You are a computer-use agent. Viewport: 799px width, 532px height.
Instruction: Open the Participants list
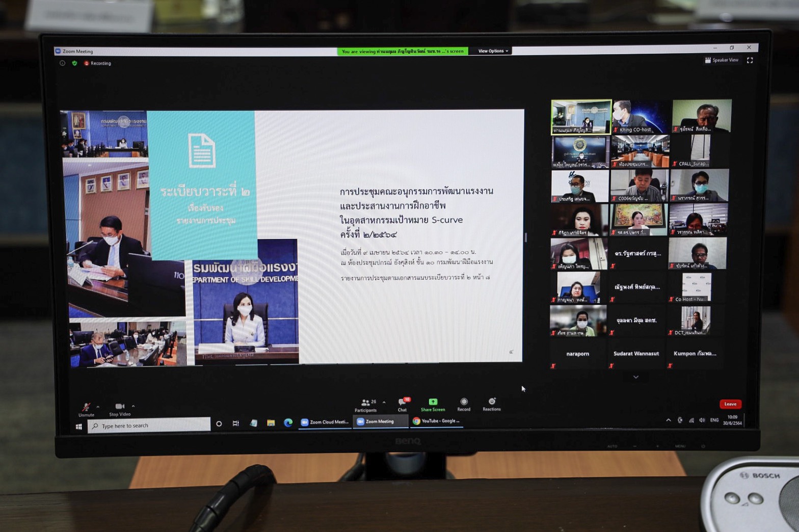point(366,404)
